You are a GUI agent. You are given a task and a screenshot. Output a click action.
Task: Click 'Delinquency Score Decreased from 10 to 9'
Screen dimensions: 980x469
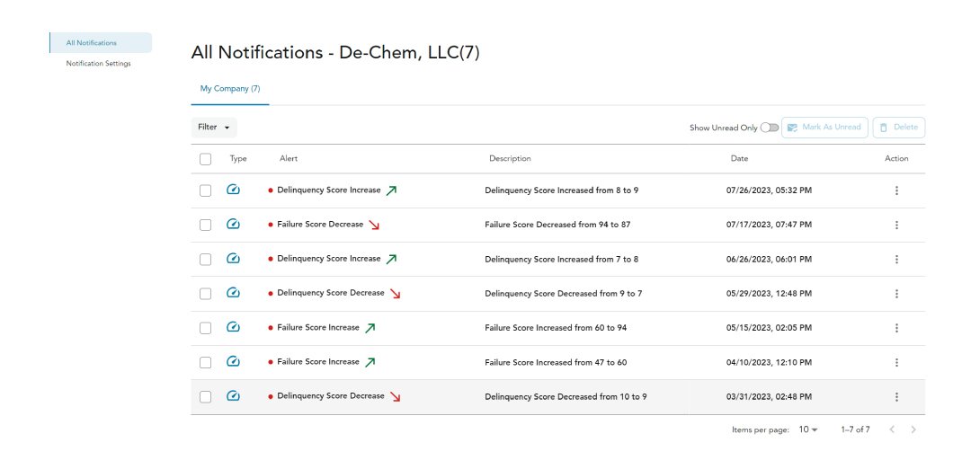566,396
